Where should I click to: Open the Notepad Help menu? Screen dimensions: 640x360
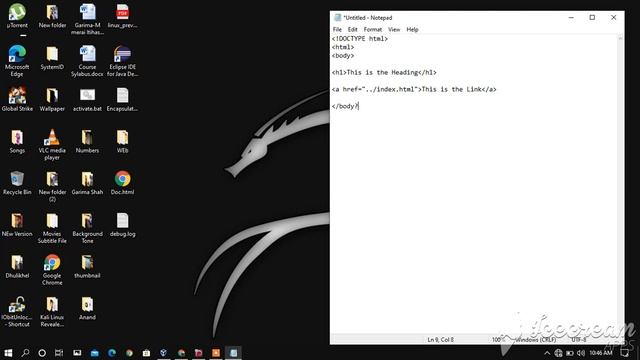[412, 29]
